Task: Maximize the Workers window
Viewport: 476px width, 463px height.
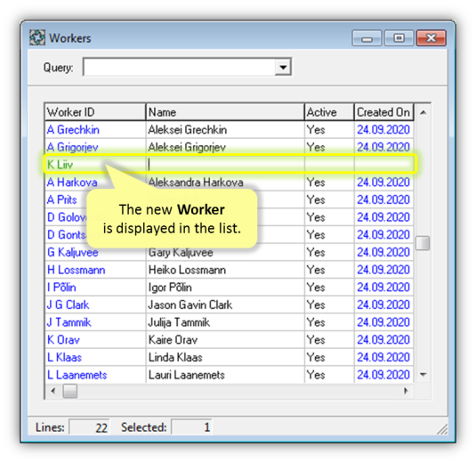Action: click(399, 38)
